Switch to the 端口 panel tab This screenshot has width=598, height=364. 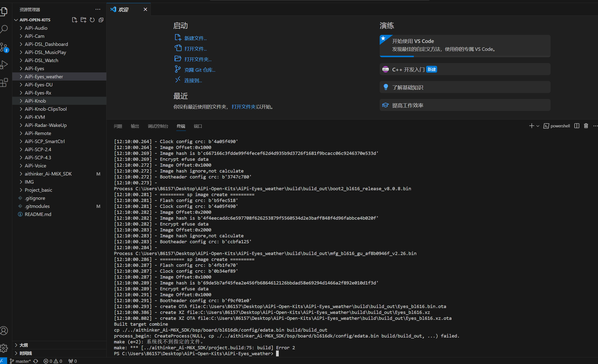(198, 126)
